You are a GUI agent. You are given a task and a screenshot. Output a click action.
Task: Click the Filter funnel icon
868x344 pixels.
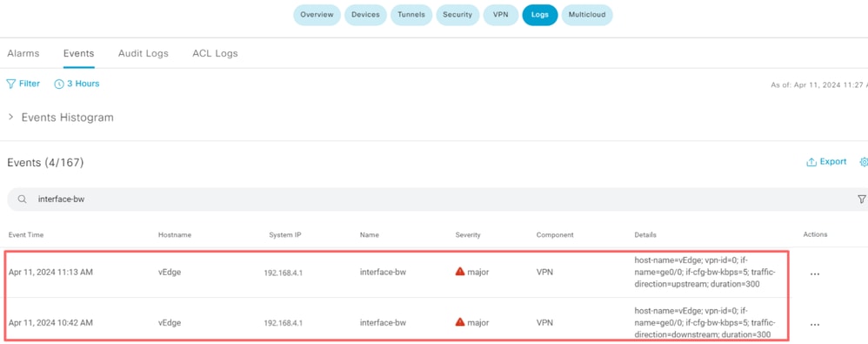[10, 84]
